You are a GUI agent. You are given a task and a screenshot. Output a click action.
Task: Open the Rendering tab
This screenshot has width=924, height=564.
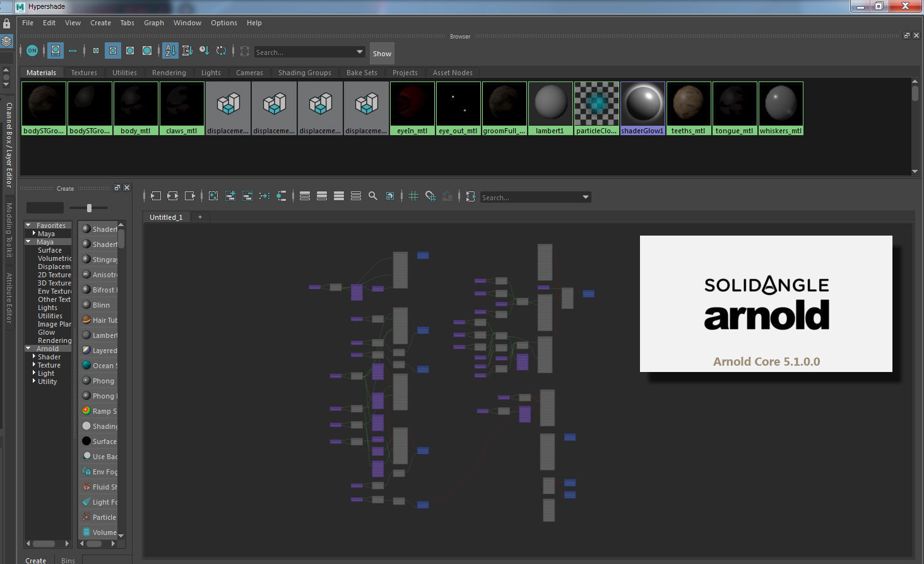[169, 73]
